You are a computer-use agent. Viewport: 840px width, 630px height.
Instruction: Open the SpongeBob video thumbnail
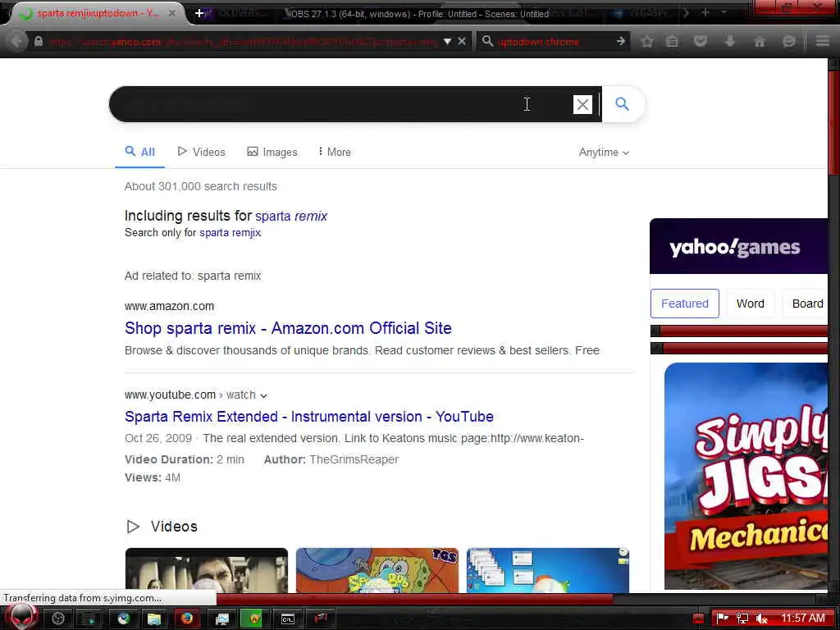377,570
